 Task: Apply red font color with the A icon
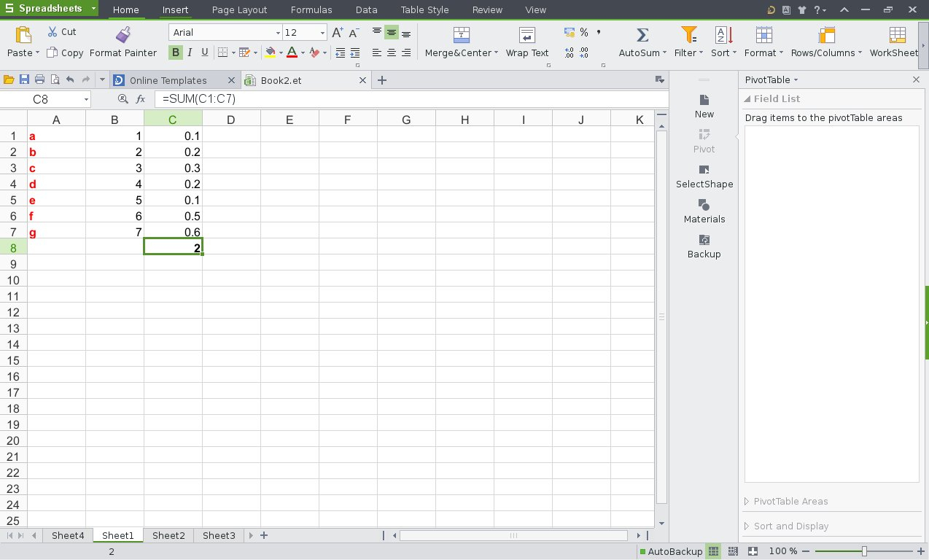(x=292, y=52)
